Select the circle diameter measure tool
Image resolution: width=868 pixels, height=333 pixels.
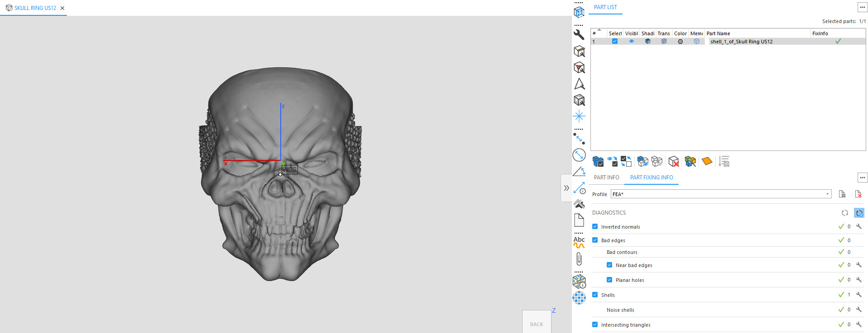579,155
